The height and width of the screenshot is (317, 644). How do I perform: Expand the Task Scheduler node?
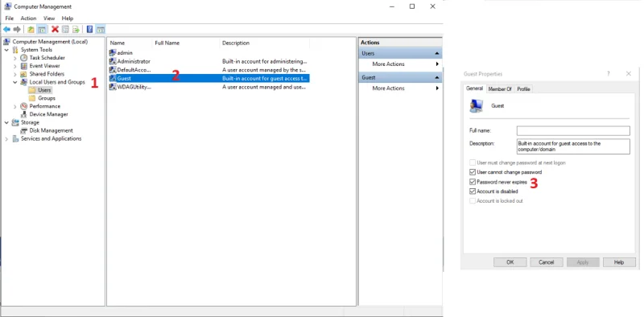coord(15,58)
